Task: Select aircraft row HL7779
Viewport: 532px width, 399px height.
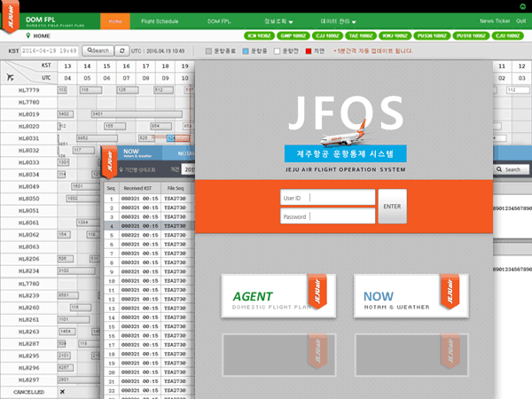Action: pyautogui.click(x=29, y=90)
